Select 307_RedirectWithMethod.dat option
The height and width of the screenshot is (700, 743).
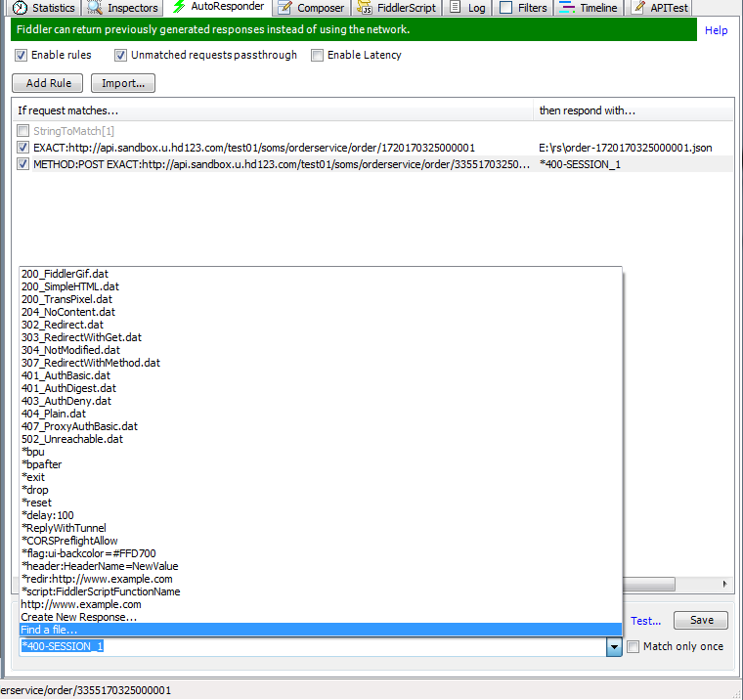pos(321,363)
